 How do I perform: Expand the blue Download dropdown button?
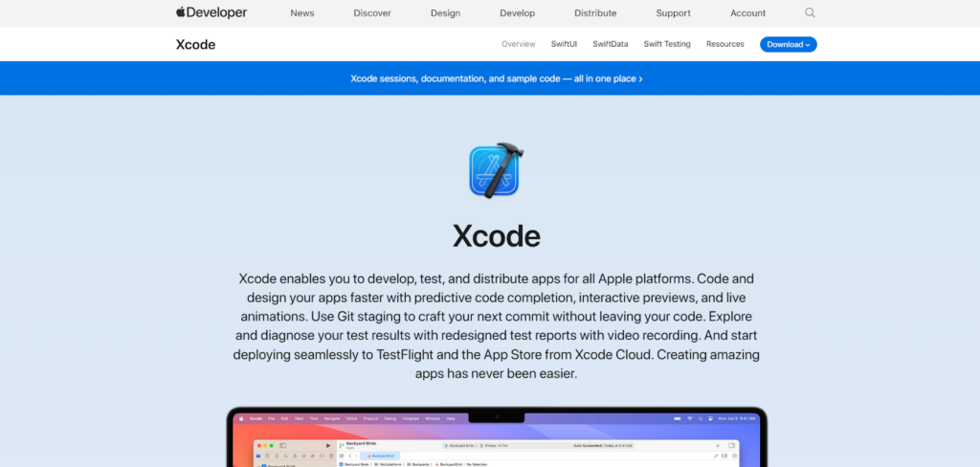pos(789,44)
